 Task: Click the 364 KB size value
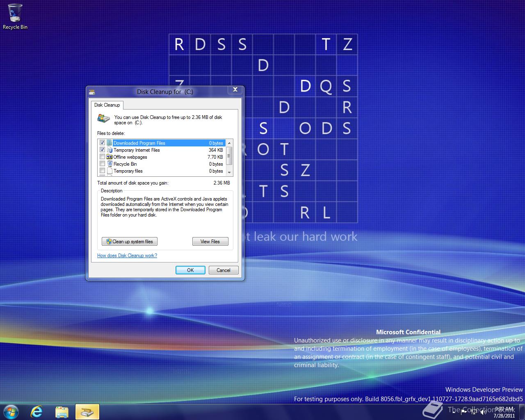click(x=216, y=150)
